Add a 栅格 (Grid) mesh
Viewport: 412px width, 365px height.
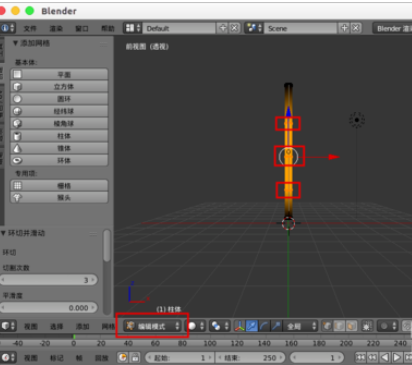tap(59, 186)
